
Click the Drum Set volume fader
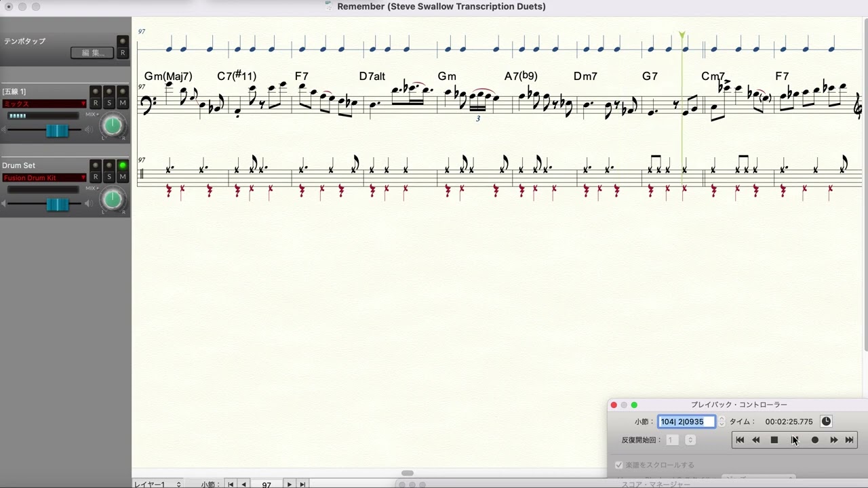[57, 204]
